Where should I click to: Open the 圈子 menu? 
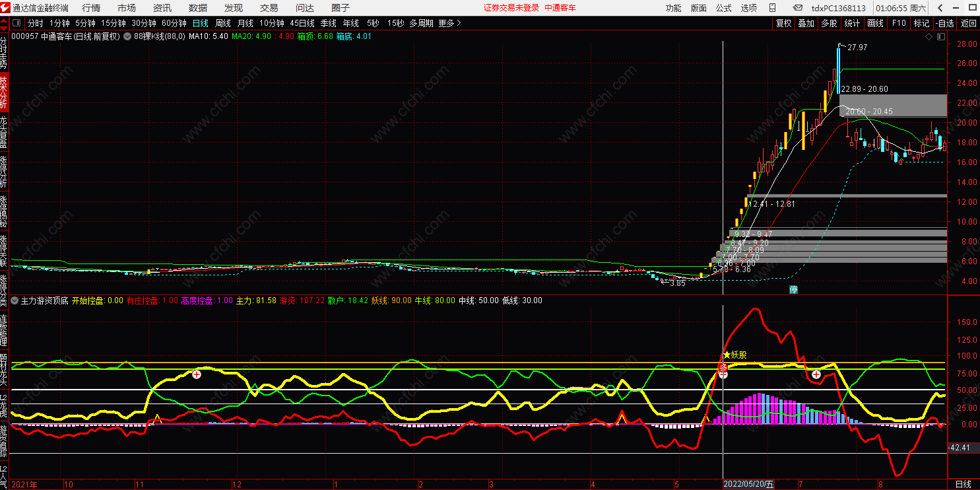tap(341, 8)
